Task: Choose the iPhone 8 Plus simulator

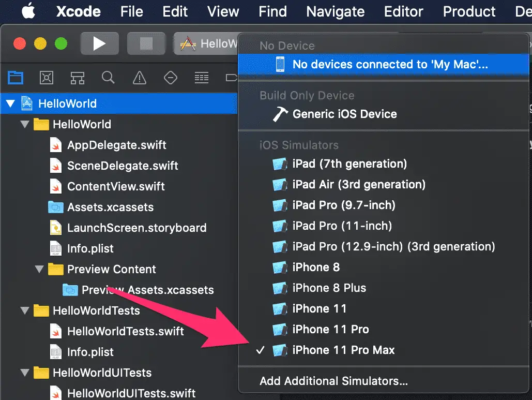Action: [x=384, y=288]
